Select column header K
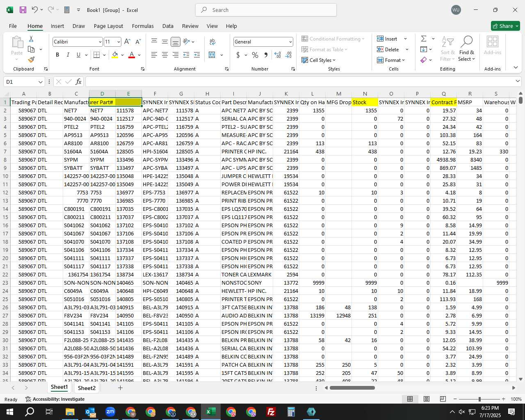This screenshot has height=420, width=525. coord(286,94)
